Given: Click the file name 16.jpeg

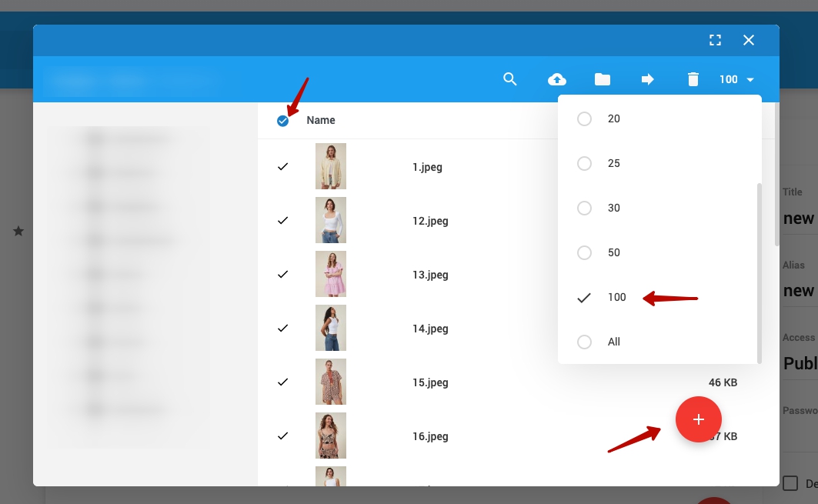Looking at the screenshot, I should [x=430, y=436].
